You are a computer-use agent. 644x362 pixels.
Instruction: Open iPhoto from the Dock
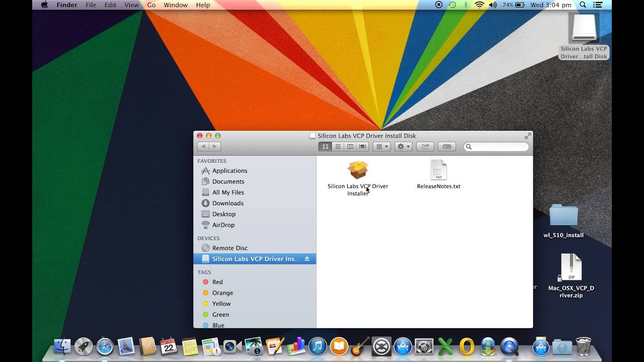pos(254,346)
